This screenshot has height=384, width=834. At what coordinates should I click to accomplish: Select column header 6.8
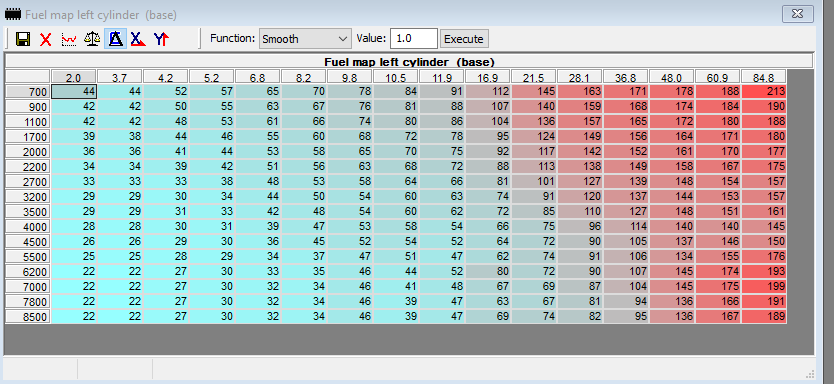(257, 78)
